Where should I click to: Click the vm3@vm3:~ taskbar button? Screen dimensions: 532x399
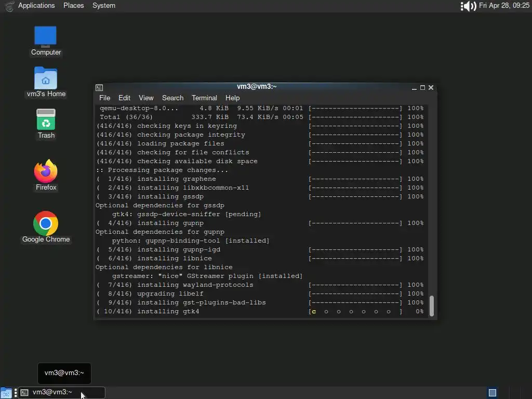point(61,393)
